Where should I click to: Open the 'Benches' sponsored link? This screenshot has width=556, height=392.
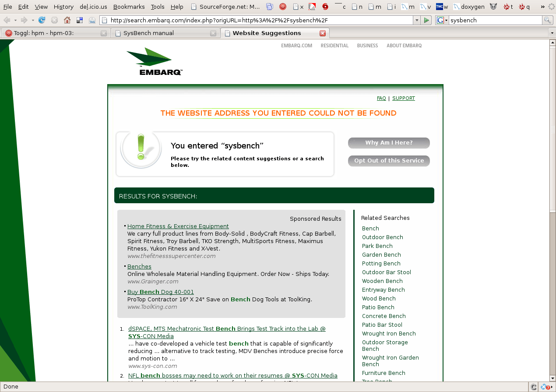[139, 267]
